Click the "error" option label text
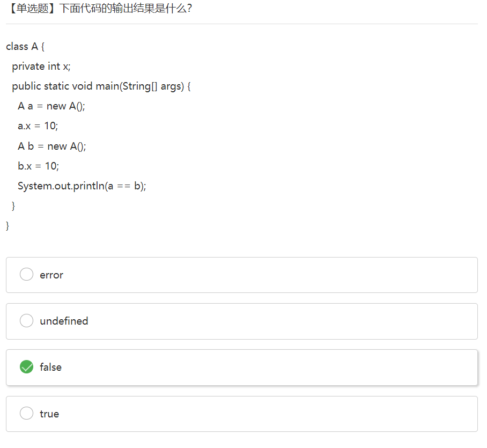Screen dimensions: 487x448 pos(51,275)
